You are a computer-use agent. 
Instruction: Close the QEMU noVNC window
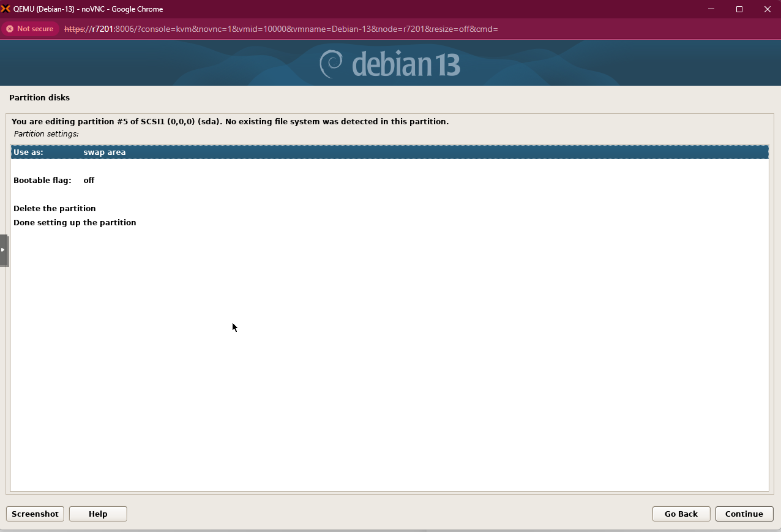pos(768,9)
